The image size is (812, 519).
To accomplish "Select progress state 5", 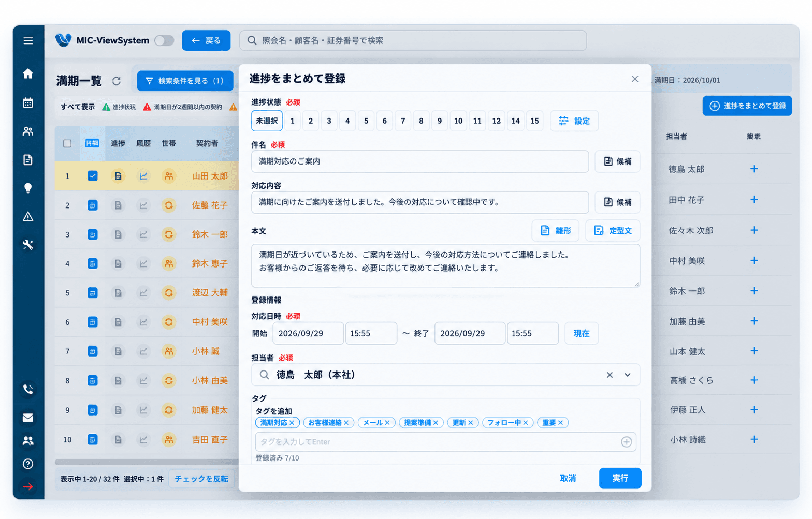I will click(366, 121).
